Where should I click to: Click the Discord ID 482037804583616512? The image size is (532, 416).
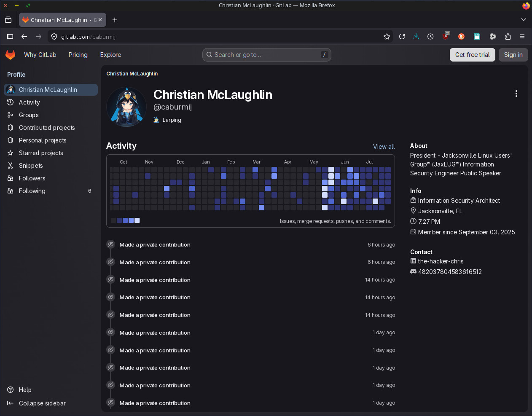[x=450, y=272]
